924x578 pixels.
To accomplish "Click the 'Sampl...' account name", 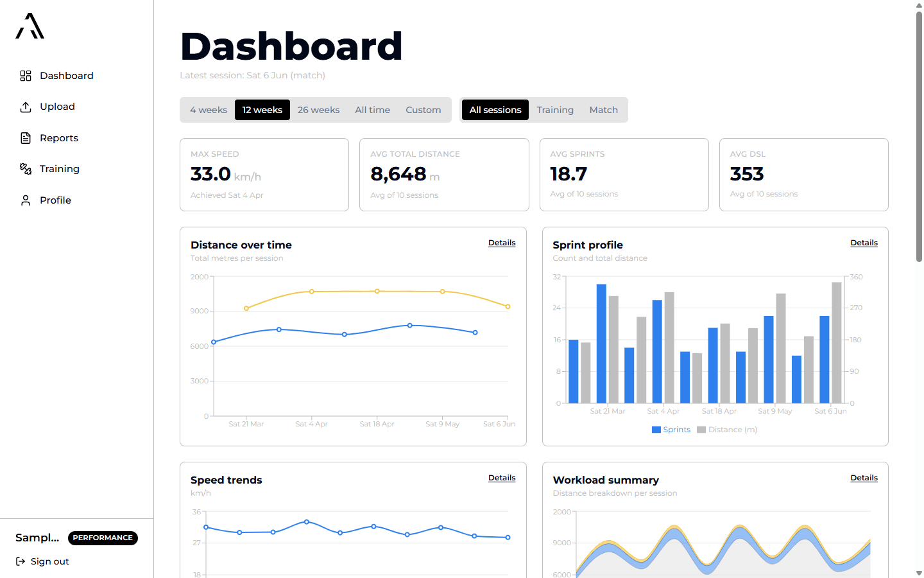I will [37, 538].
